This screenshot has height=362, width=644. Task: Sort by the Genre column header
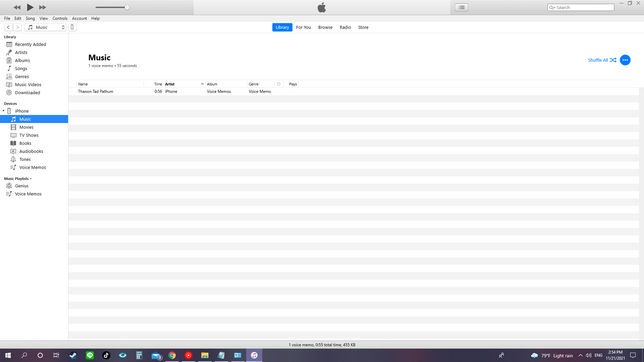click(261, 84)
